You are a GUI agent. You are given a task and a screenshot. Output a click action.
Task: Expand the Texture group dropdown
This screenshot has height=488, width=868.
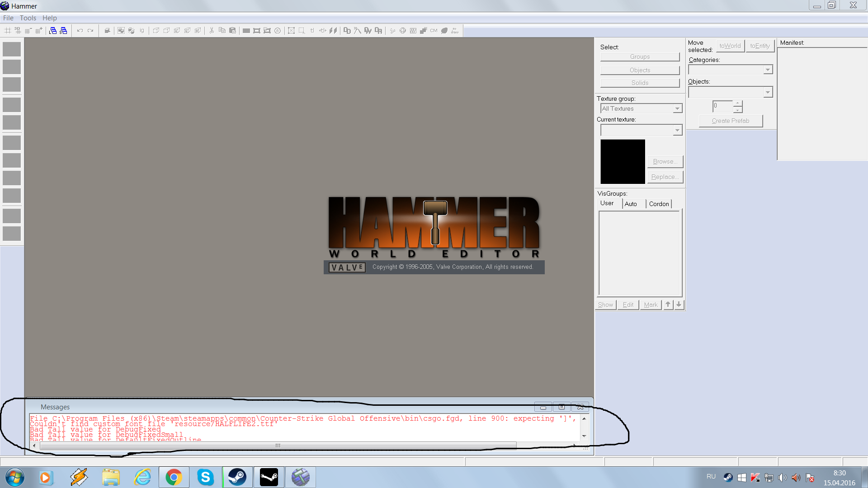pos(677,108)
